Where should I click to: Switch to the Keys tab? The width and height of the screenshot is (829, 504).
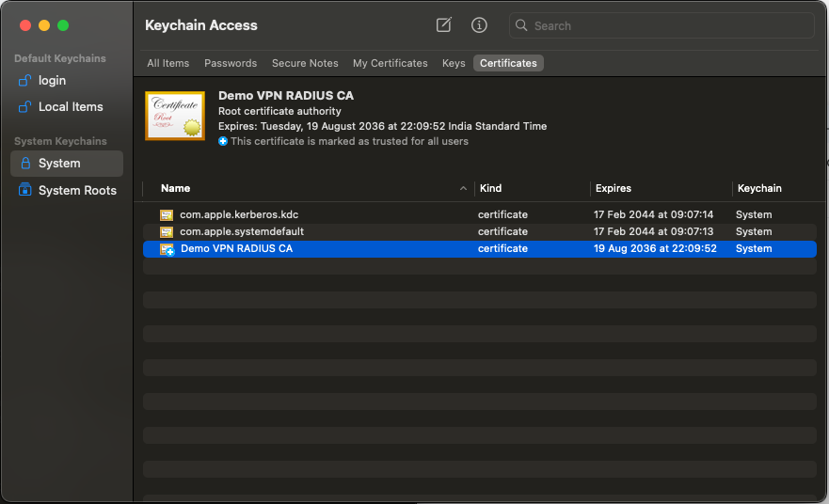(x=454, y=63)
